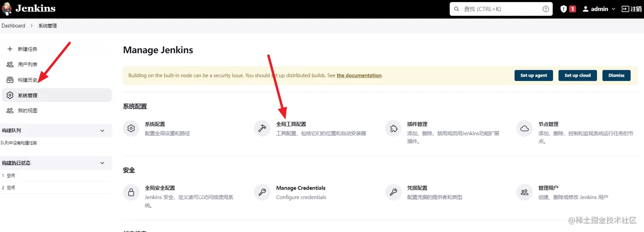Click the 系统管理 breadcrumb

[x=48, y=26]
